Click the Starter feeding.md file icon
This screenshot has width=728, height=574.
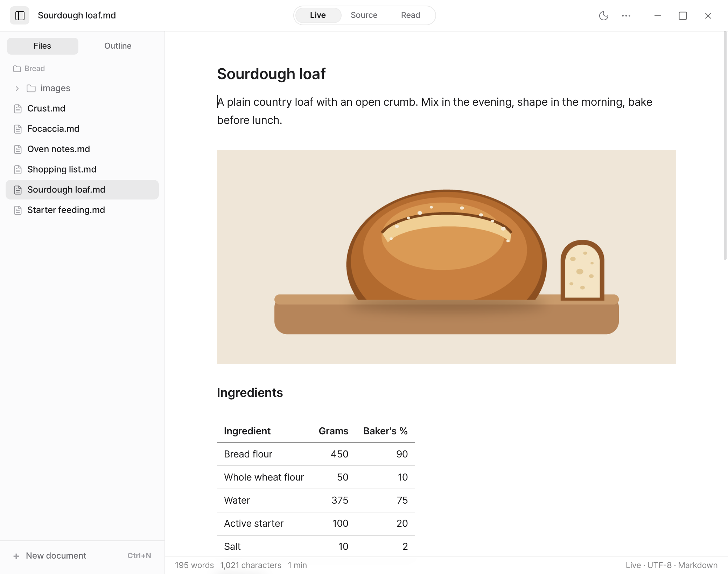click(x=18, y=210)
